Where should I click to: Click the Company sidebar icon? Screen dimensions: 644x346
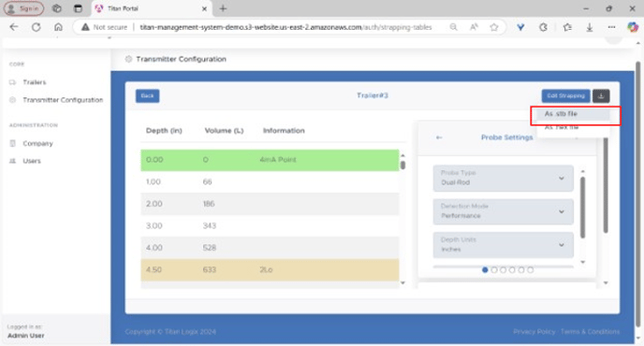click(x=12, y=143)
